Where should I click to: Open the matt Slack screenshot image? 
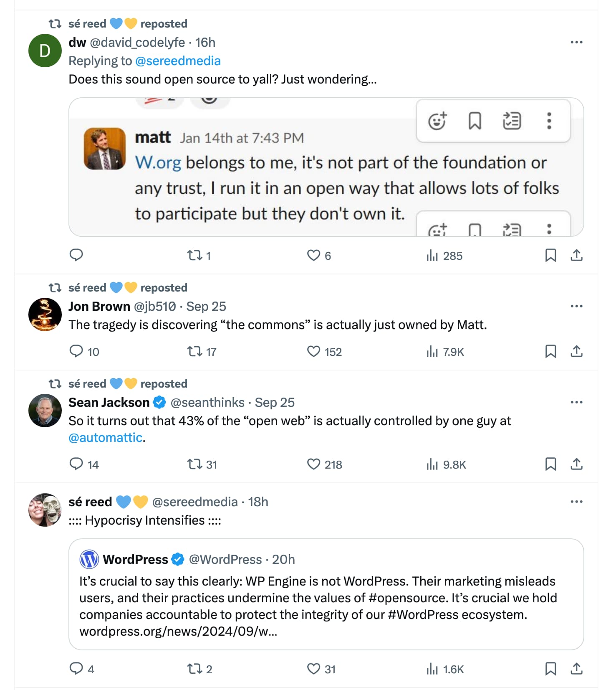point(326,167)
